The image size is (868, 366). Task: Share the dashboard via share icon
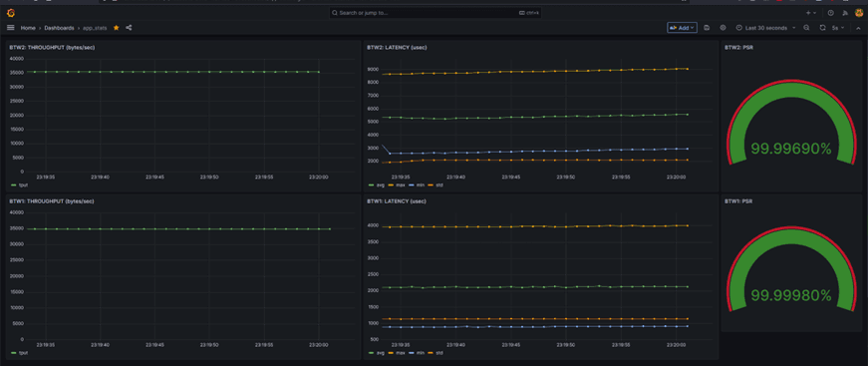point(129,28)
